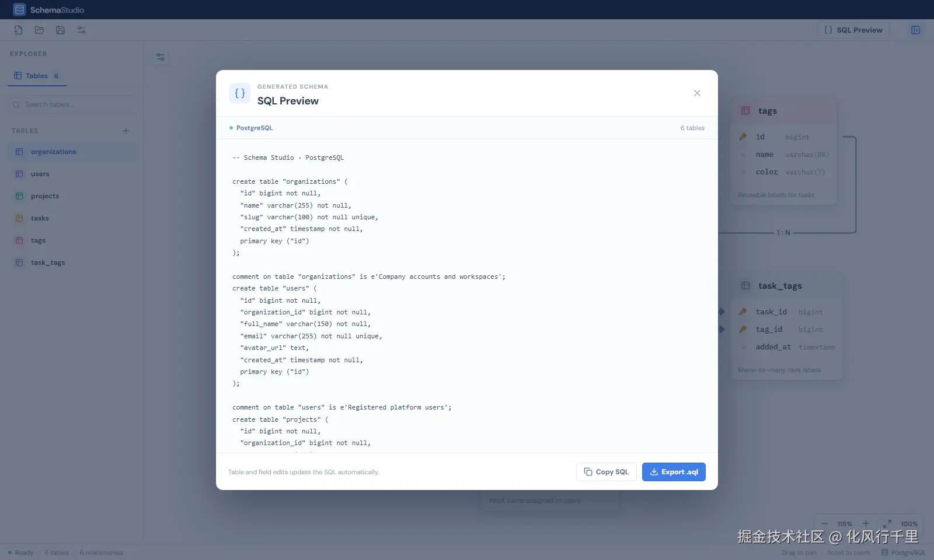This screenshot has width=934, height=560.
Task: Click the SQL Preview toolbar button
Action: [853, 30]
